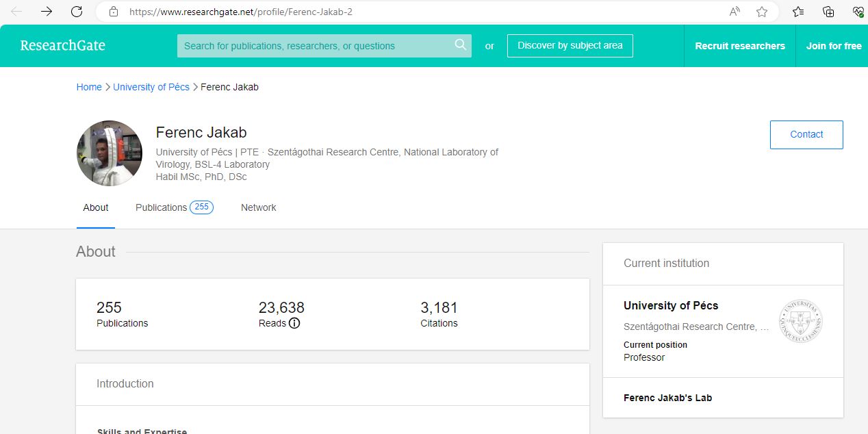The width and height of the screenshot is (868, 434).
Task: Click the 23,638 Reads statistic
Action: coord(281,314)
